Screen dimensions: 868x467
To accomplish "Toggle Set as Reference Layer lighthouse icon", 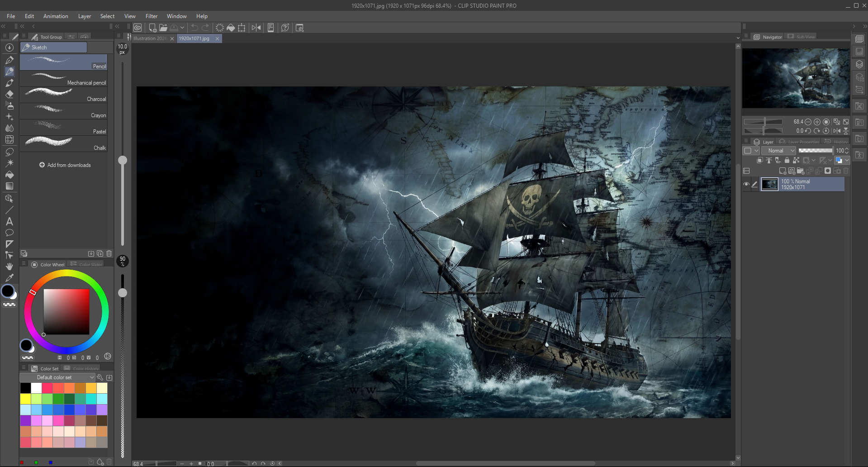I will 769,160.
